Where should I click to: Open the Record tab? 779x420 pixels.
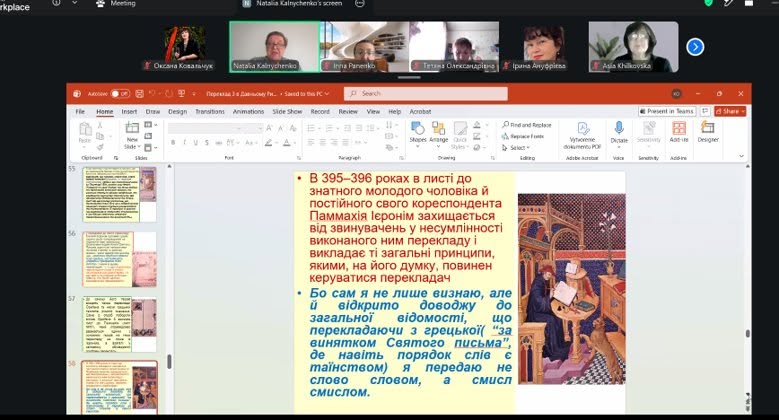coord(320,112)
